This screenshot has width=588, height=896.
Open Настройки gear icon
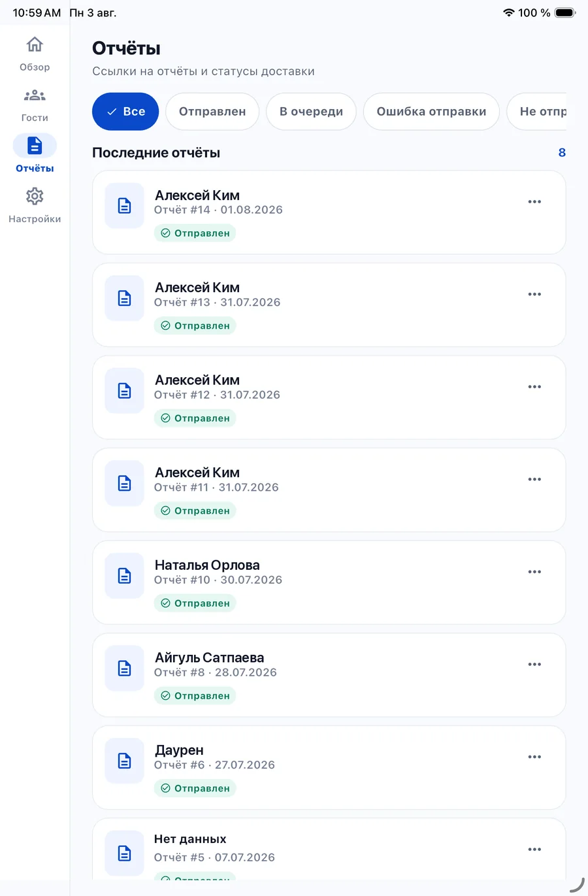click(x=35, y=196)
